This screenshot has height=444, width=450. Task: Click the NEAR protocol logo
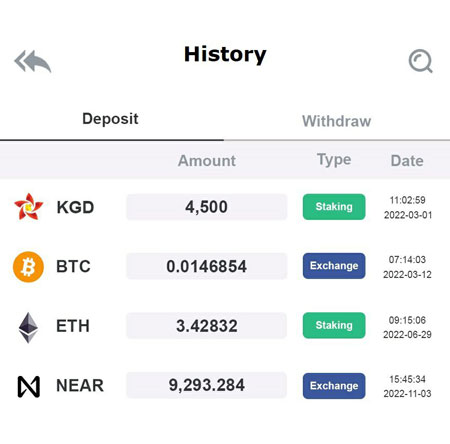[29, 387]
